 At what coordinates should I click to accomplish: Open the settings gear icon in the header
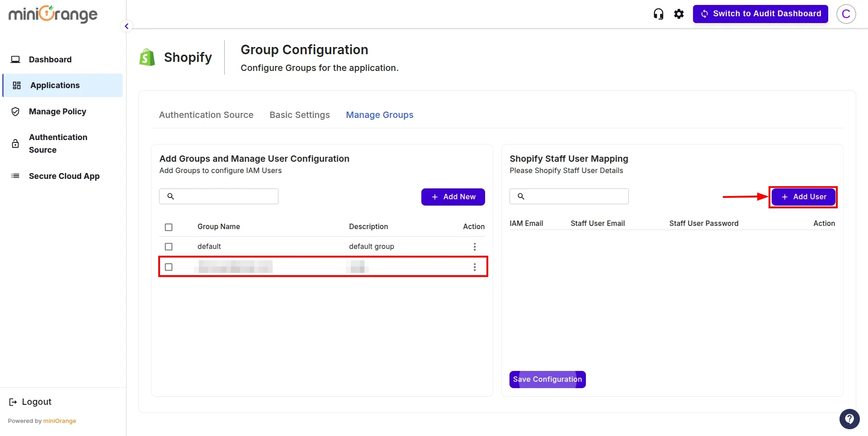click(679, 14)
